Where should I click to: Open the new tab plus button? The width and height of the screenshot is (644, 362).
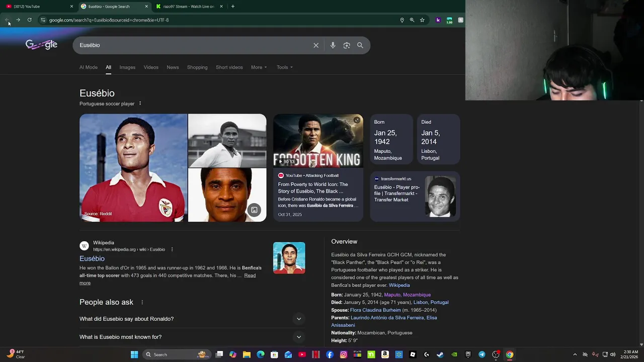[232, 7]
